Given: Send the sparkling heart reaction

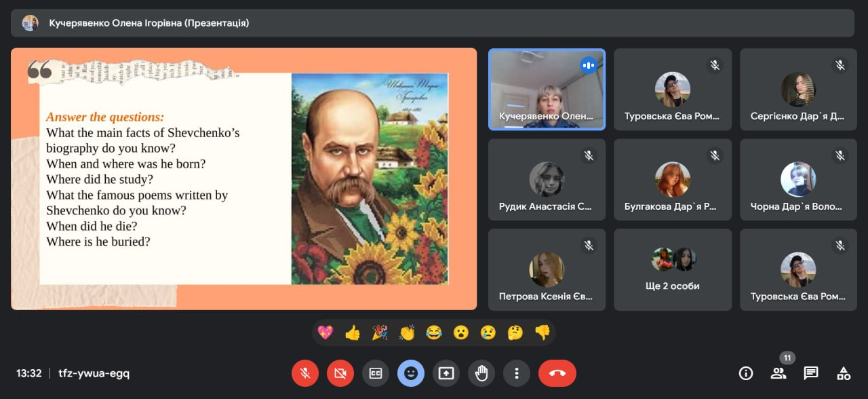Looking at the screenshot, I should click(325, 332).
